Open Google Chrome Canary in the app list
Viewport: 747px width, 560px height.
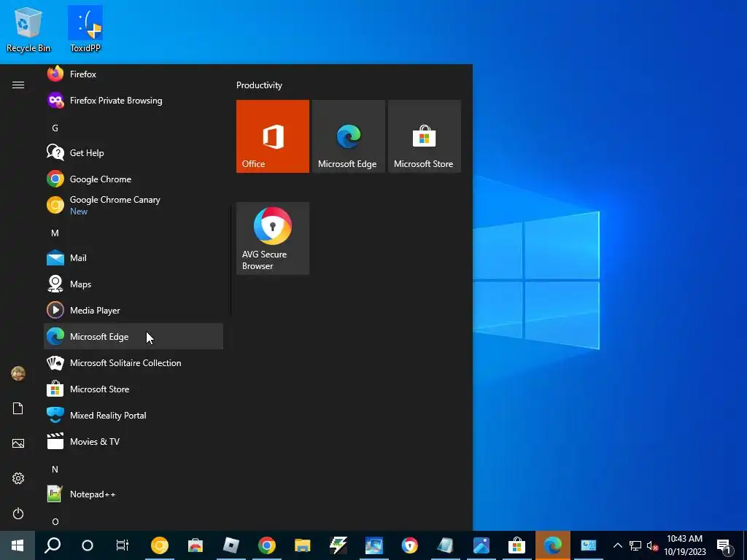click(133, 205)
